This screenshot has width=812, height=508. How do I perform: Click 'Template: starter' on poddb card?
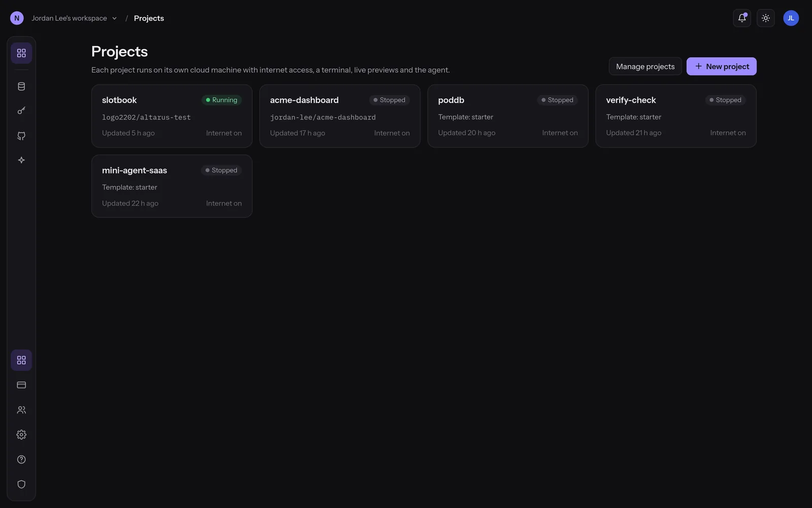pyautogui.click(x=465, y=117)
